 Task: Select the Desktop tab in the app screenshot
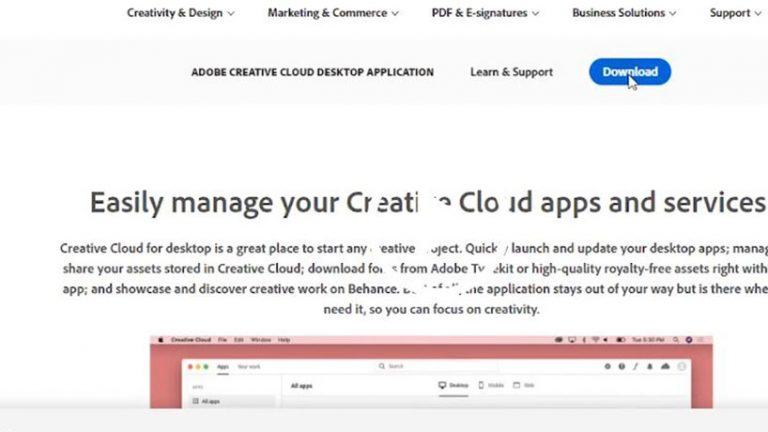454,385
